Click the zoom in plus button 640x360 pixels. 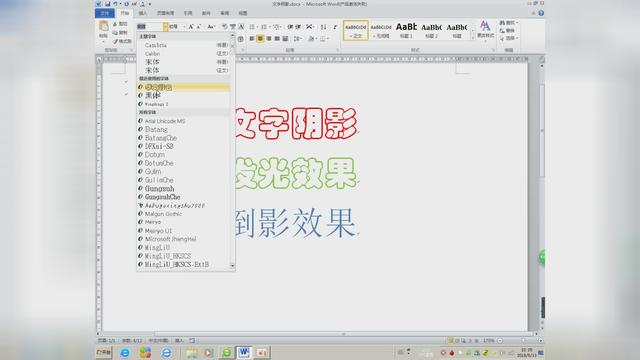click(540, 340)
